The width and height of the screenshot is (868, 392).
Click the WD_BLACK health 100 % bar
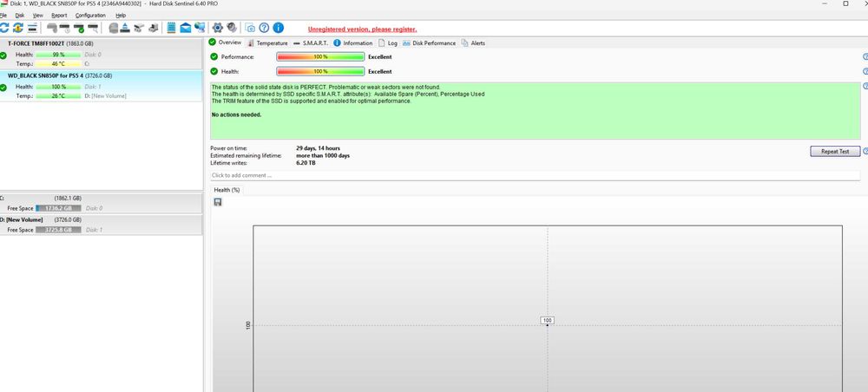click(58, 87)
